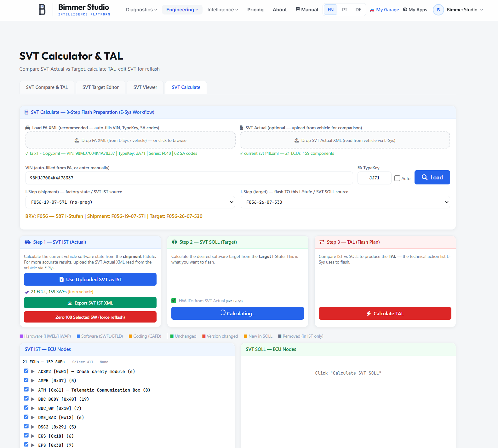
Task: Open the Engineering dropdown menu
Action: click(182, 10)
